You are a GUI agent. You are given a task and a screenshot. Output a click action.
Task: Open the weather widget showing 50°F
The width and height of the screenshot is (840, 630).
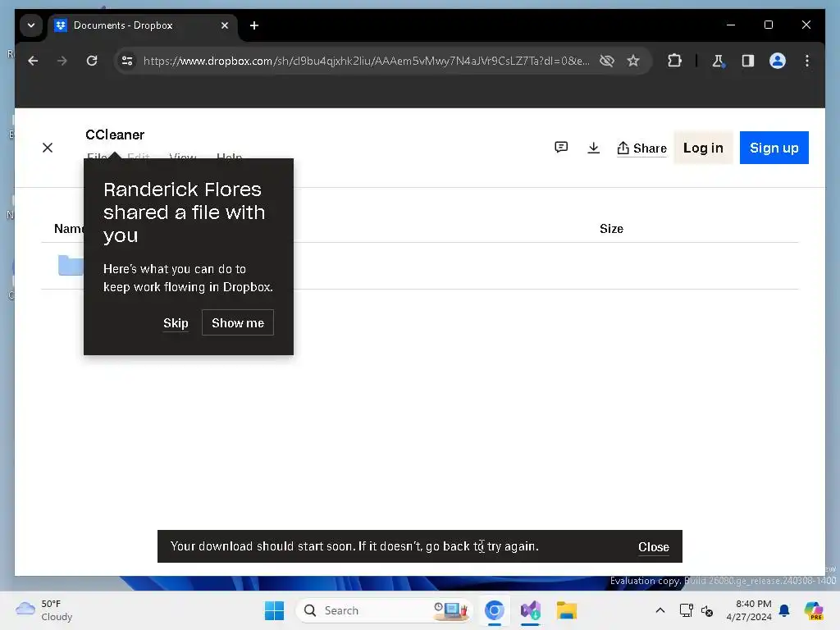click(x=44, y=610)
